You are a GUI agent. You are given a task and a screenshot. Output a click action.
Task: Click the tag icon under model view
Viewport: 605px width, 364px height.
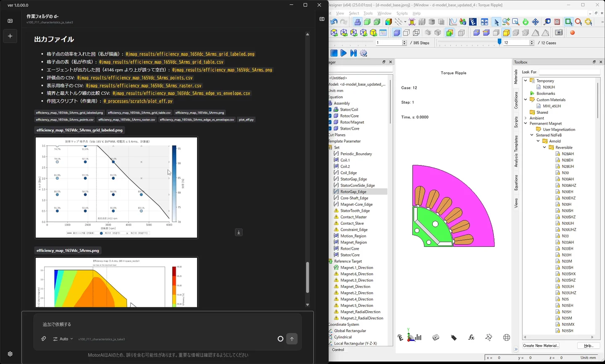click(454, 338)
